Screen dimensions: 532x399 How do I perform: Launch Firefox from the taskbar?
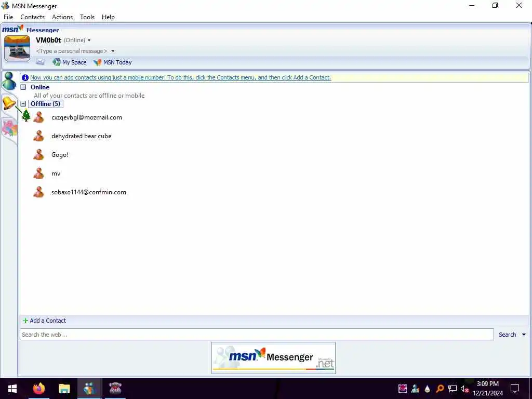[x=38, y=389]
